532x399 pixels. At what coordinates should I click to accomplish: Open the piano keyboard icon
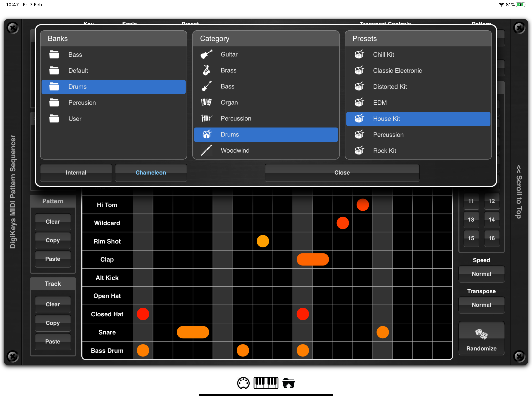coord(266,383)
